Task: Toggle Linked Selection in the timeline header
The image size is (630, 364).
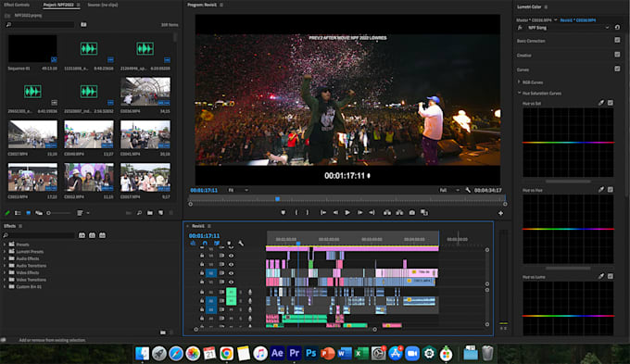Action: [217, 244]
